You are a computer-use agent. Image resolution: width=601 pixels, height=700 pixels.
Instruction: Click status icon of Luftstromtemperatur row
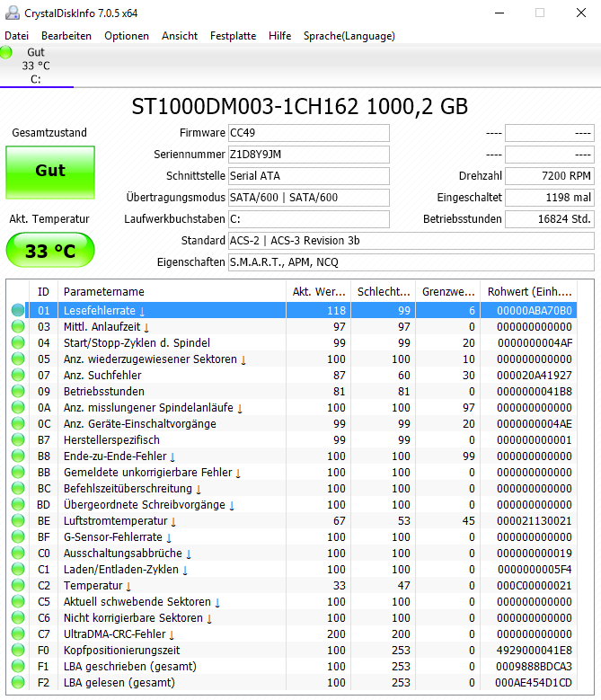pyautogui.click(x=18, y=520)
